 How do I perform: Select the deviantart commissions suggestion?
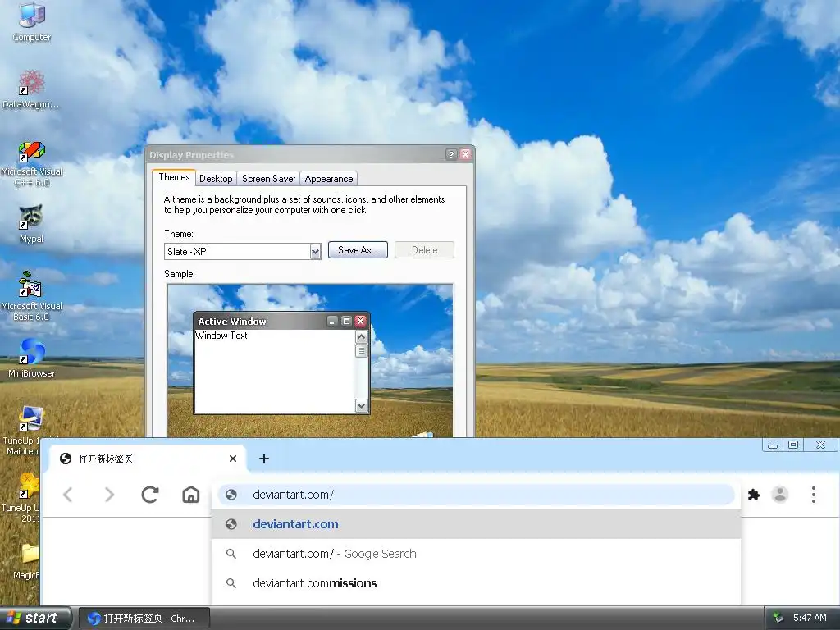(476, 583)
